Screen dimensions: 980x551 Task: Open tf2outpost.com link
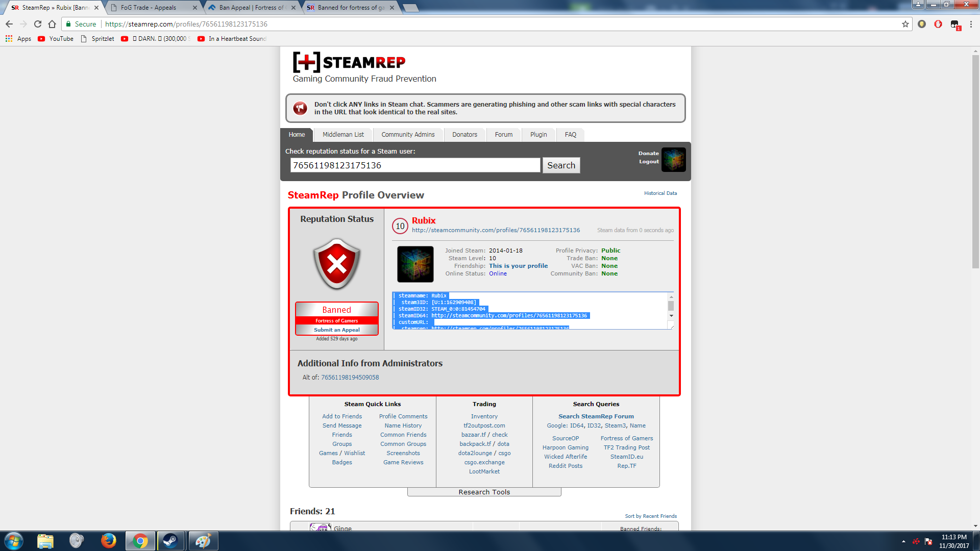(x=484, y=425)
